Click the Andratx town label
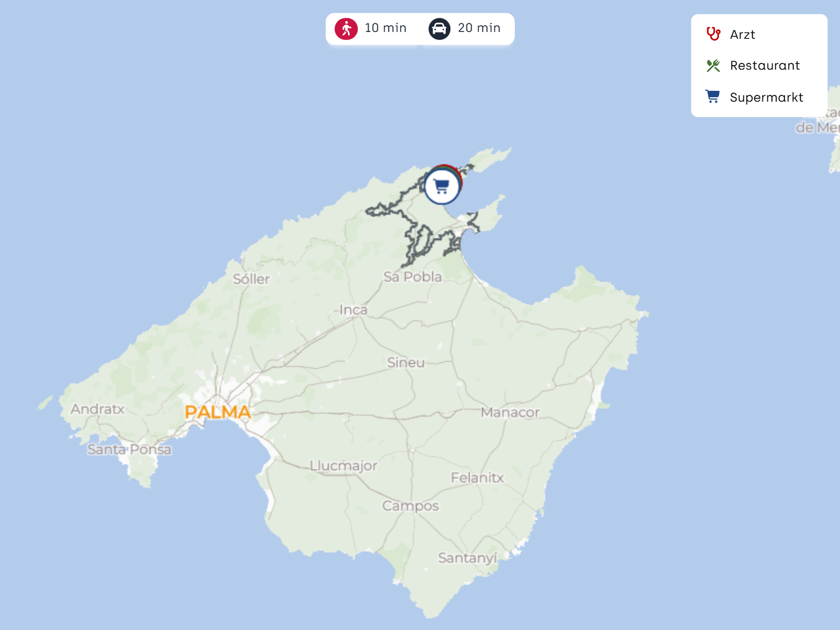The width and height of the screenshot is (840, 630). coord(98,409)
